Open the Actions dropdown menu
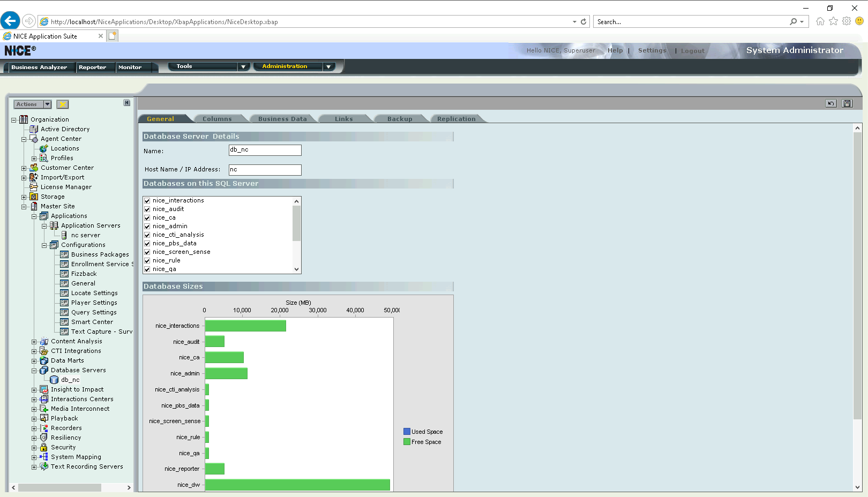868x497 pixels. [x=47, y=104]
